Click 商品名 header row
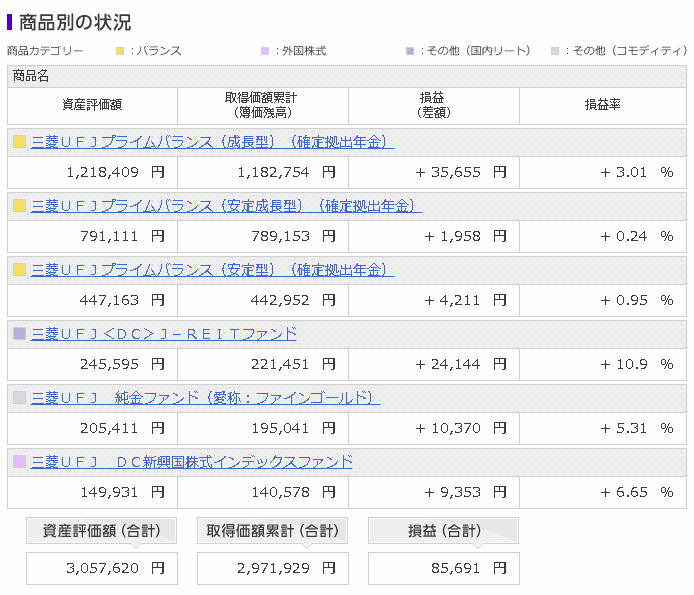 point(347,76)
